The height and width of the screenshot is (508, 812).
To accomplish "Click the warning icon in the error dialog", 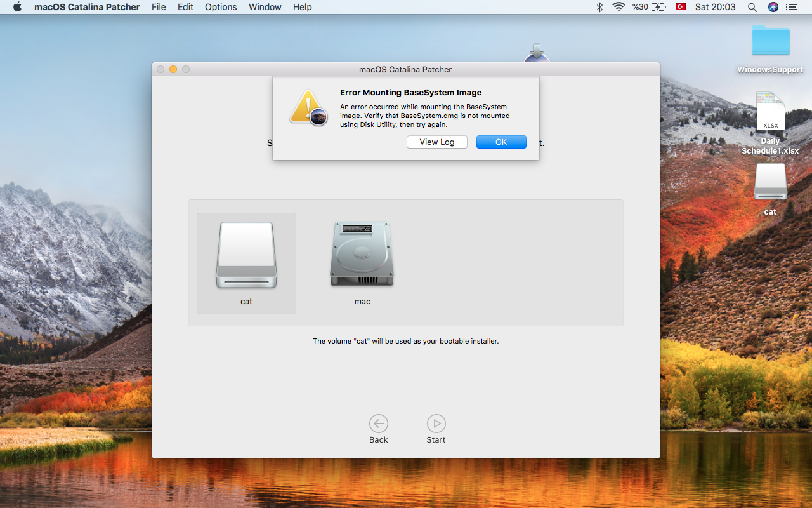I will (308, 108).
